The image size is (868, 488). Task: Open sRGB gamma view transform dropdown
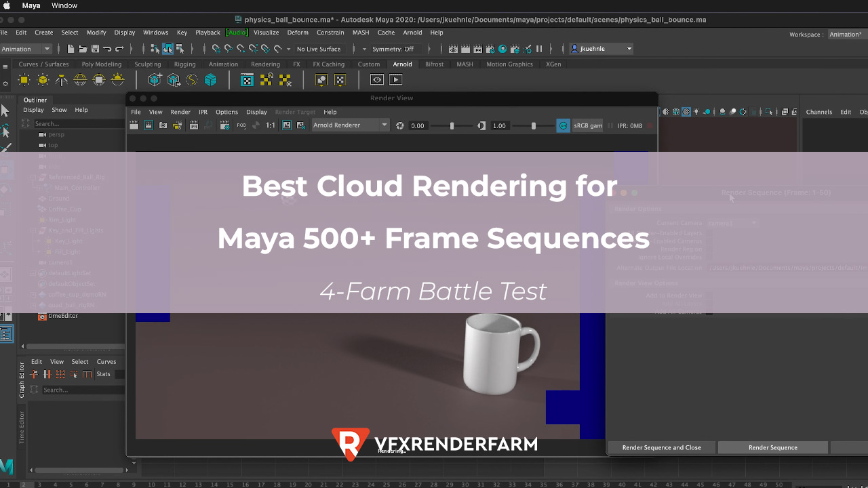[587, 125]
